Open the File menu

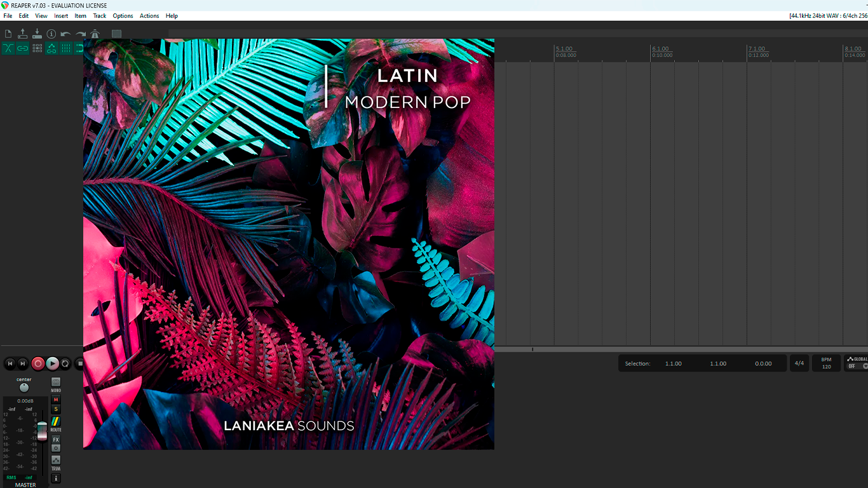click(8, 16)
